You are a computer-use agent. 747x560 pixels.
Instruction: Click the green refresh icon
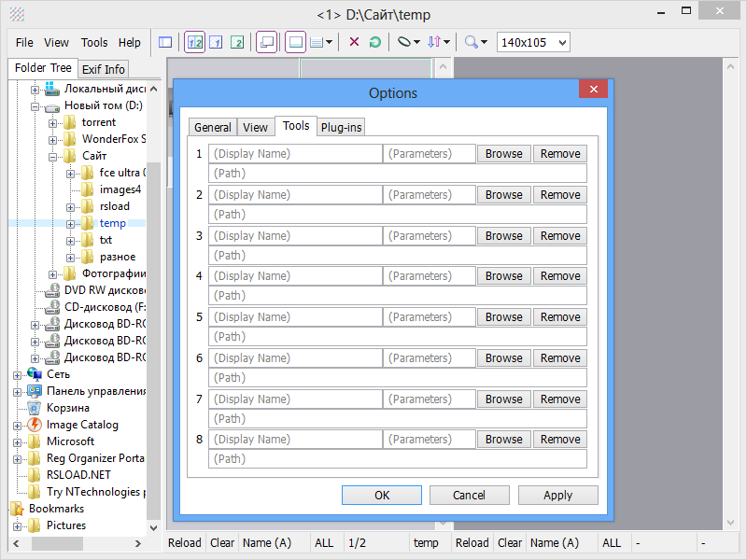click(375, 42)
